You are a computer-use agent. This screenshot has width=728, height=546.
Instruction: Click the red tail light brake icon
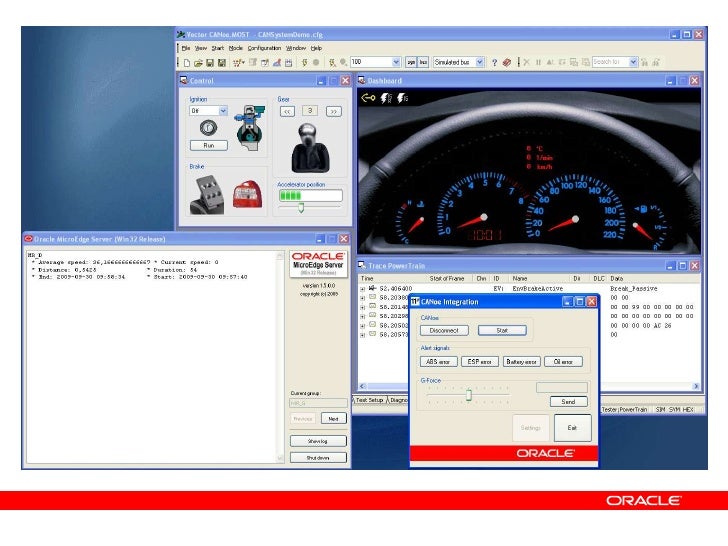(x=246, y=194)
